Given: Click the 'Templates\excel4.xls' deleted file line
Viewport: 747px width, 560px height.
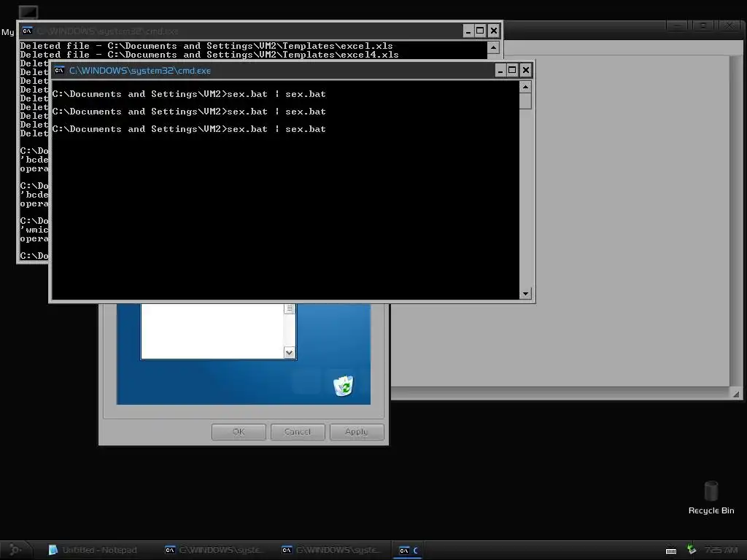Looking at the screenshot, I should pos(209,55).
